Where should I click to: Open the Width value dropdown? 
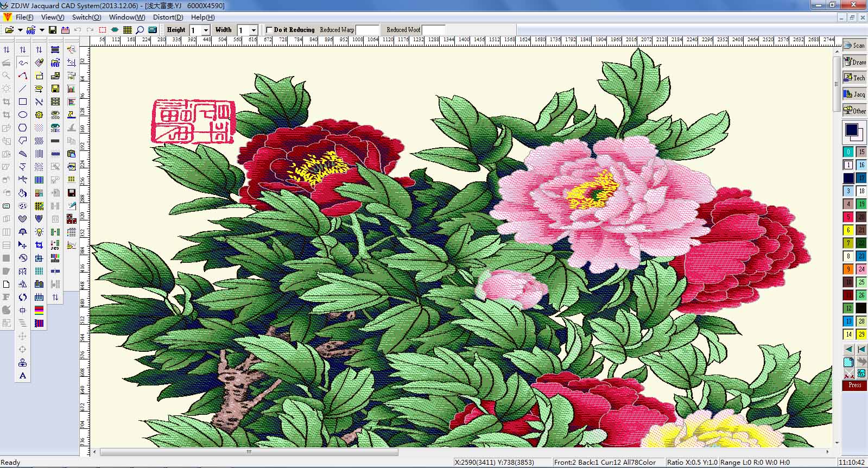click(x=254, y=30)
